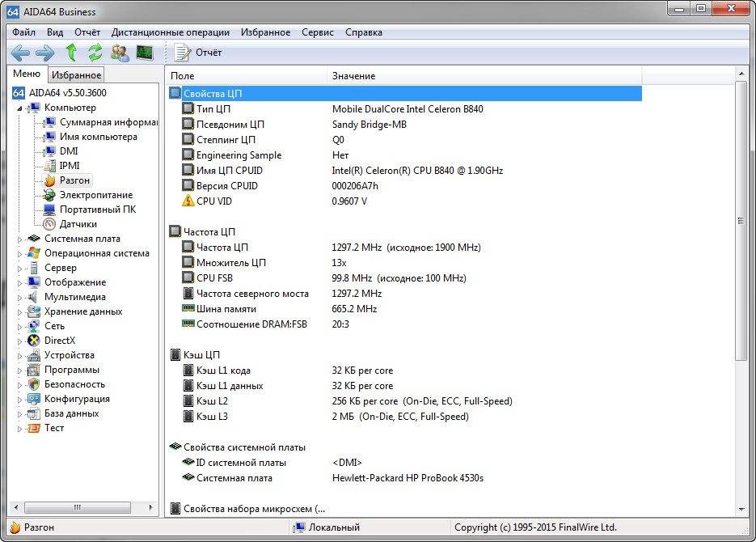
Task: Expand the Операционная система node
Action: 19,254
